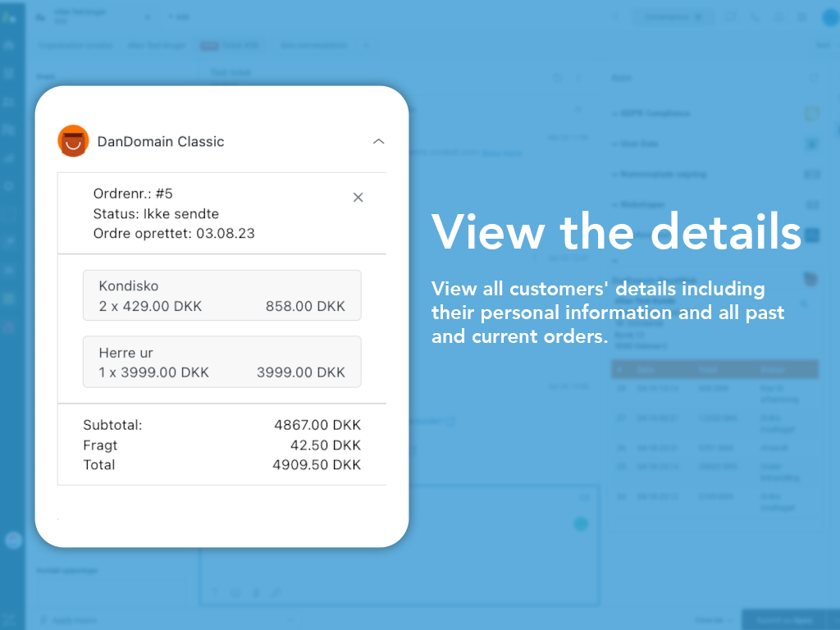The width and height of the screenshot is (840, 630).
Task: Select the Herre ur order line
Action: coord(221,362)
